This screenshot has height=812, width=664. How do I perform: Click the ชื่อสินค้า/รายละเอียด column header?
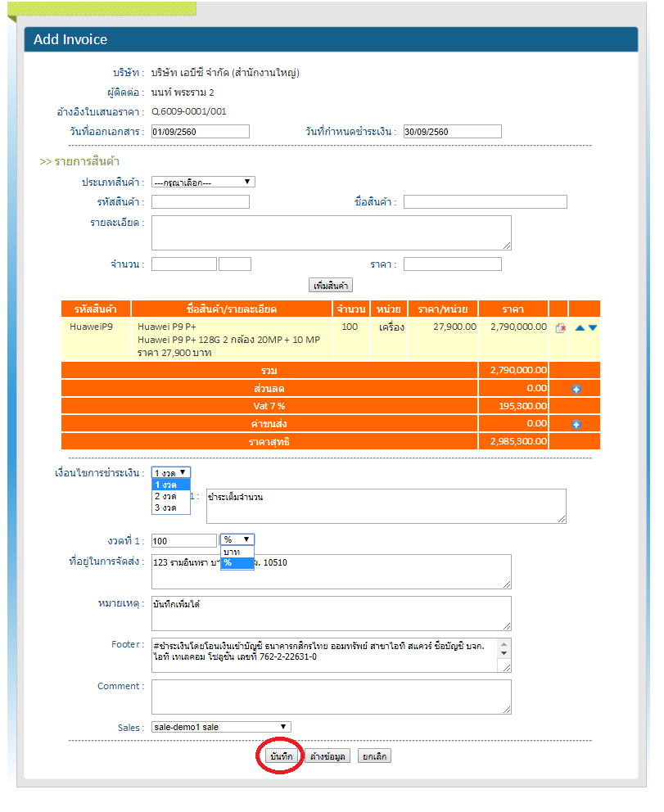[x=232, y=309]
